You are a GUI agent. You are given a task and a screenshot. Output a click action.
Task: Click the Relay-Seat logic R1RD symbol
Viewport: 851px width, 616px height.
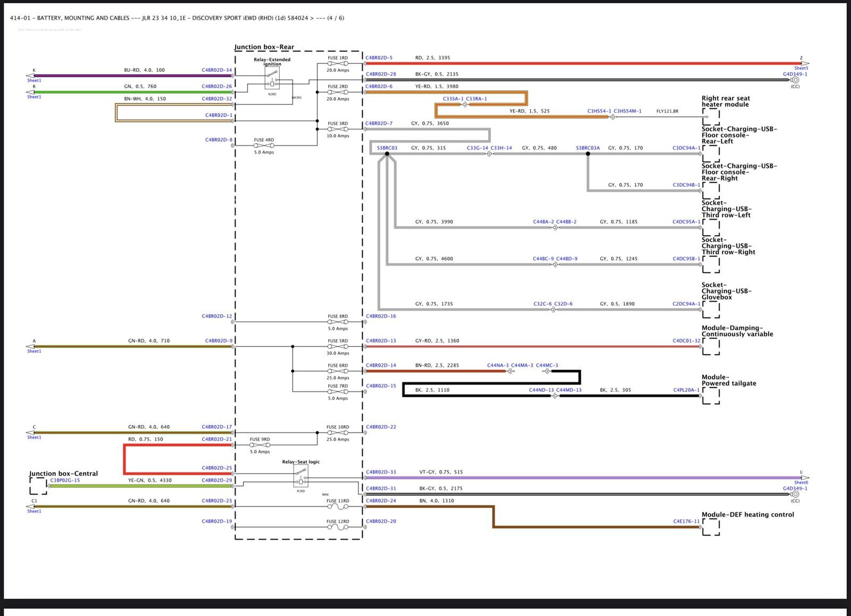pyautogui.click(x=301, y=476)
